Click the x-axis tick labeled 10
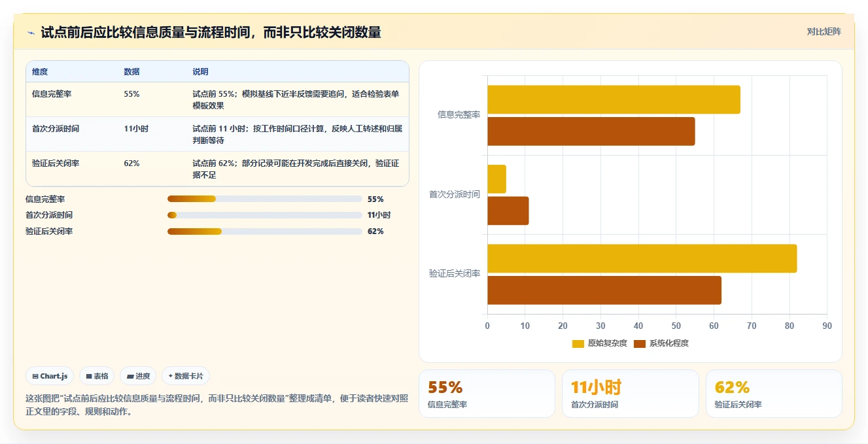This screenshot has height=444, width=868. coord(525,325)
